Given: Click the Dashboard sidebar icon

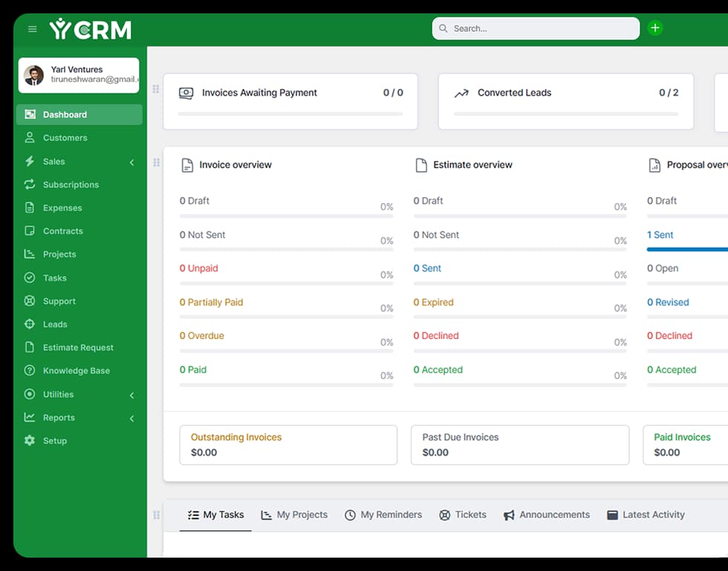Looking at the screenshot, I should (30, 114).
